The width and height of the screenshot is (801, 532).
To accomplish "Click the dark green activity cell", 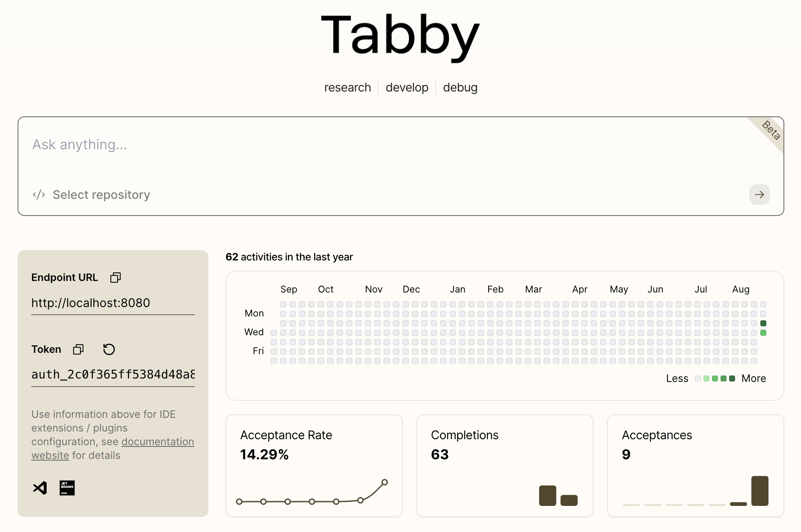I will (763, 323).
